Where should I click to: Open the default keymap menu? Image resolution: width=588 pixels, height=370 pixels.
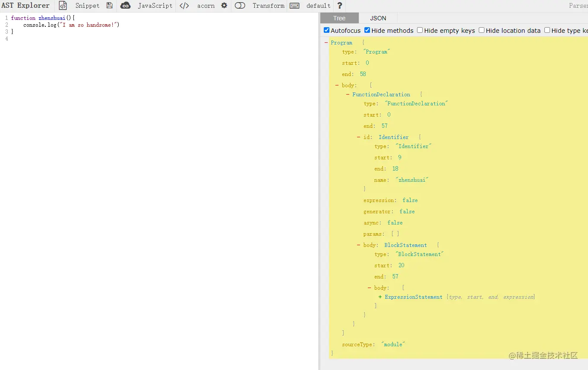[319, 6]
